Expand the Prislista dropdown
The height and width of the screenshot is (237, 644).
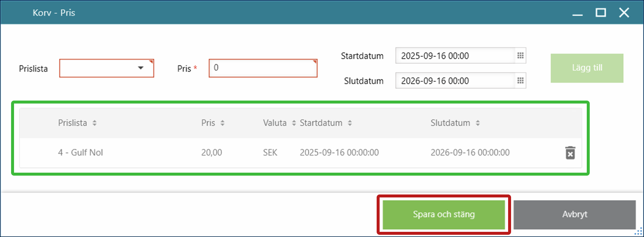141,68
